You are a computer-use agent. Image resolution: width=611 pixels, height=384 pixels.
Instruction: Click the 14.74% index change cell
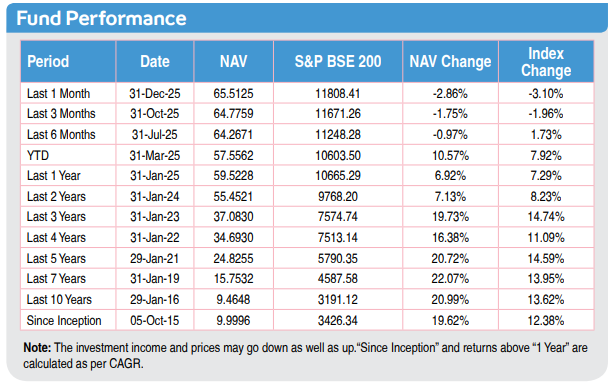(546, 217)
